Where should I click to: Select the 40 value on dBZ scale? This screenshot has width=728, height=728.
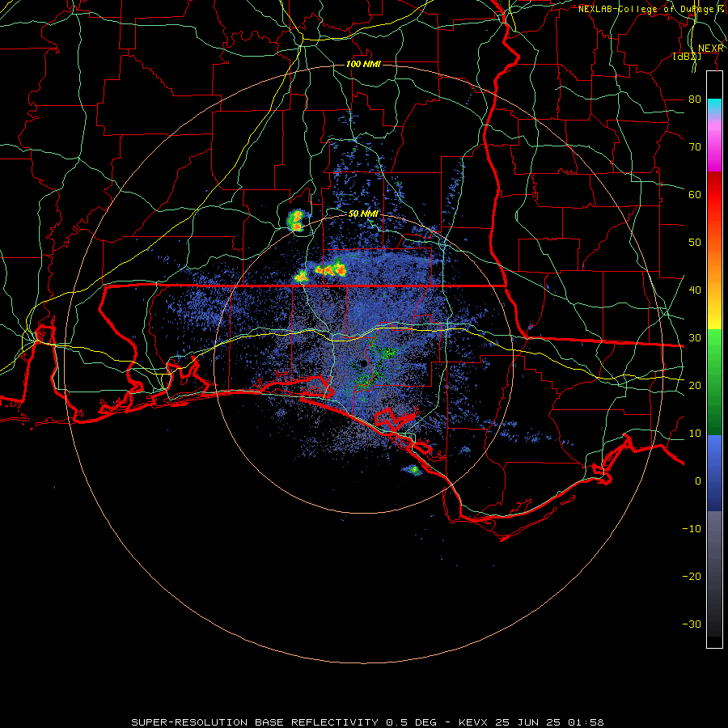pyautogui.click(x=695, y=290)
